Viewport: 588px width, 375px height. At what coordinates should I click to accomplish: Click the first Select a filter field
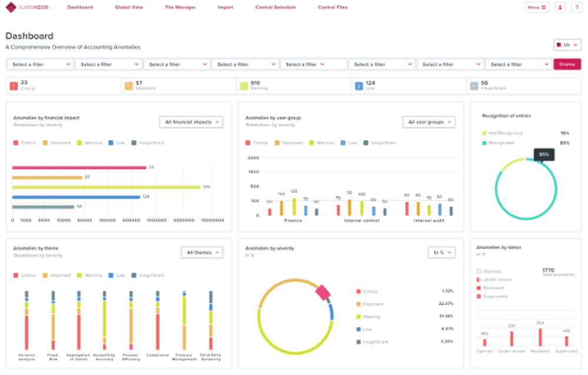point(39,64)
